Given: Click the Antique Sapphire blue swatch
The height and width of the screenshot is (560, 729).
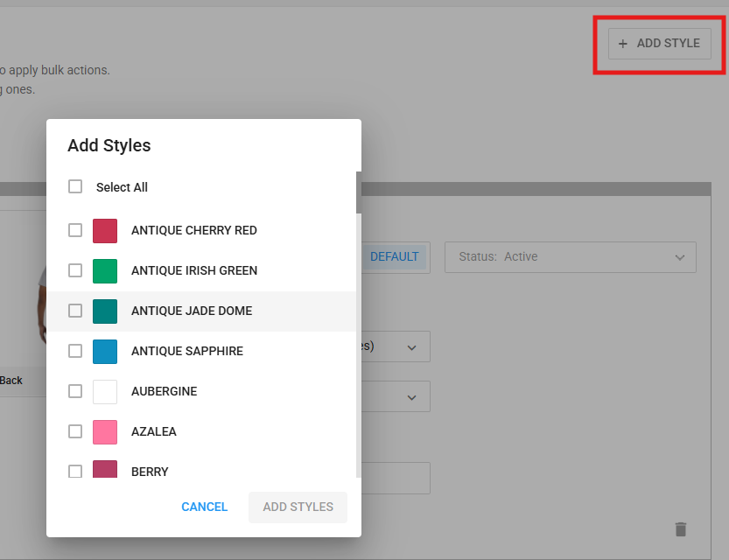Looking at the screenshot, I should 105,351.
